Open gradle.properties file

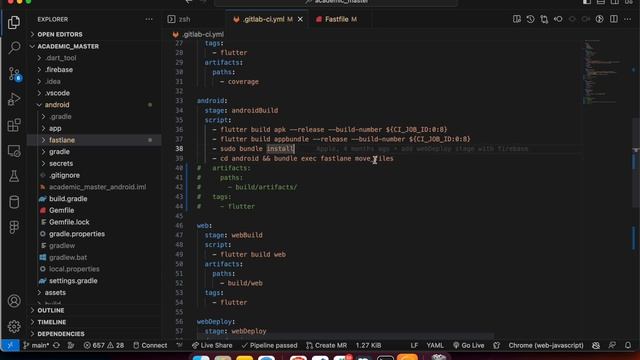point(77,234)
